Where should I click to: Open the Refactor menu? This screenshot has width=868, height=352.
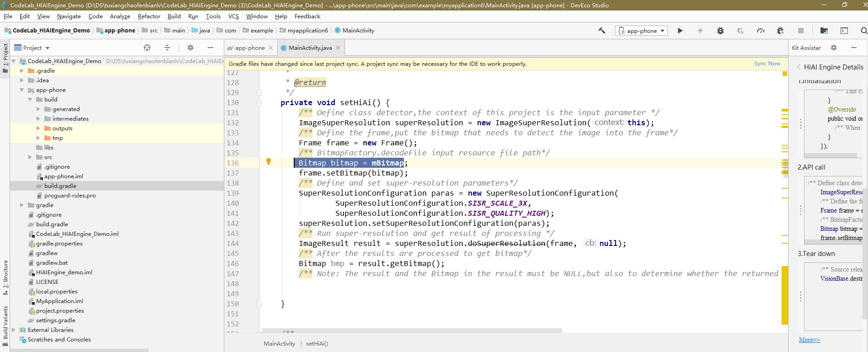(149, 16)
